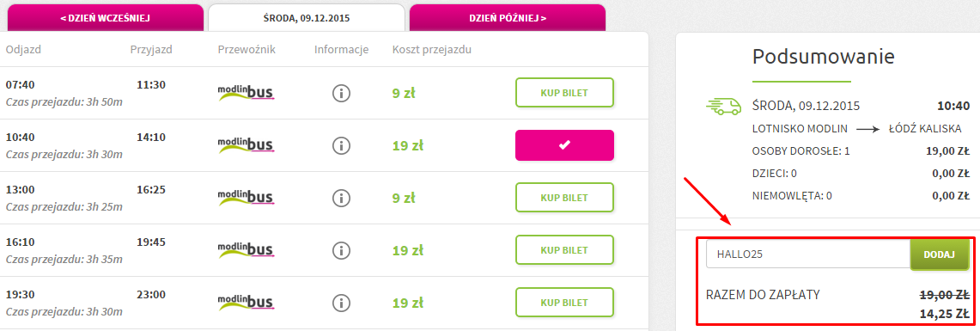The image size is (980, 331).
Task: Buy ticket for 07:40 departure
Action: pyautogui.click(x=564, y=93)
